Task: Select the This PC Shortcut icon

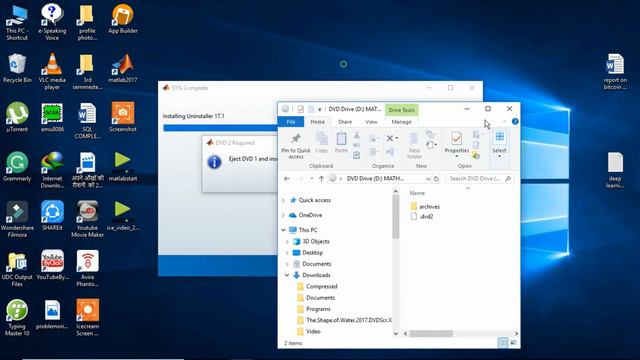Action: click(17, 22)
